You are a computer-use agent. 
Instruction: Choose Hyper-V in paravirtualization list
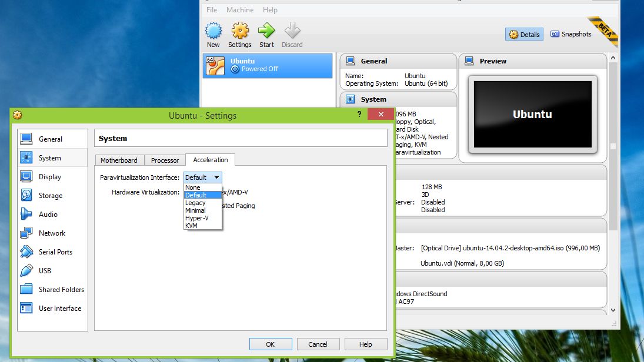[x=203, y=218]
